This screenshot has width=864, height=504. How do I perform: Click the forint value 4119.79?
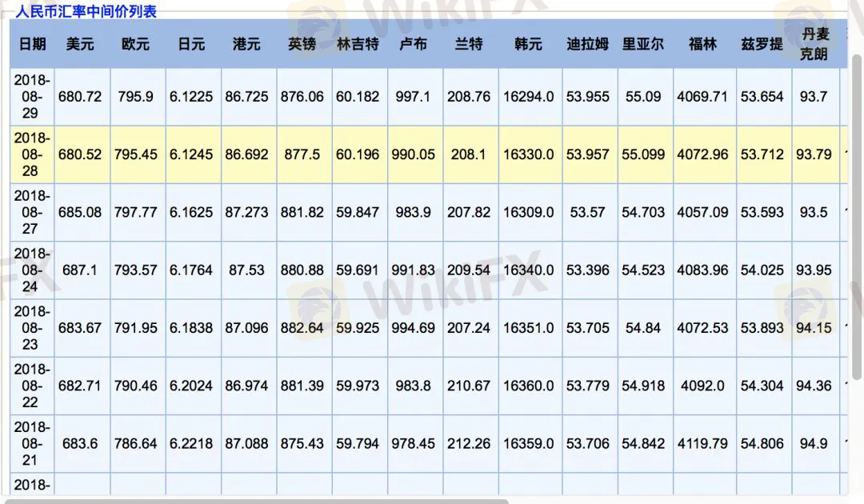[x=702, y=443]
